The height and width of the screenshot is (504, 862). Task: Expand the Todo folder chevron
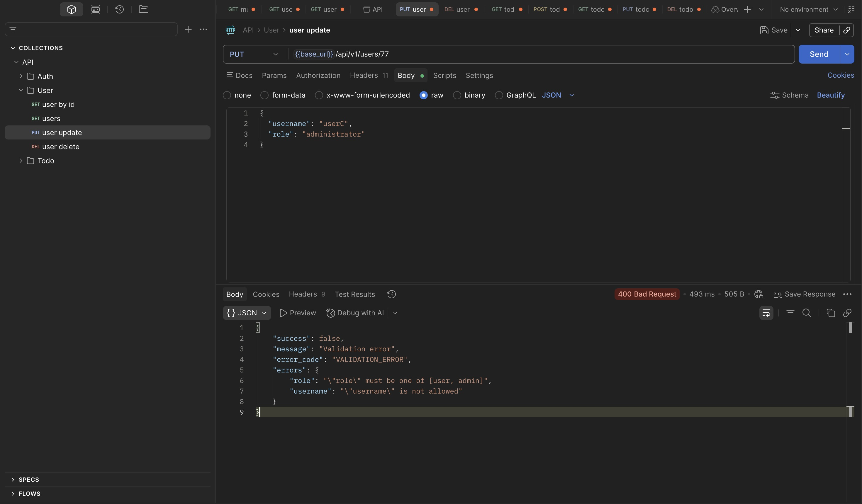click(21, 161)
